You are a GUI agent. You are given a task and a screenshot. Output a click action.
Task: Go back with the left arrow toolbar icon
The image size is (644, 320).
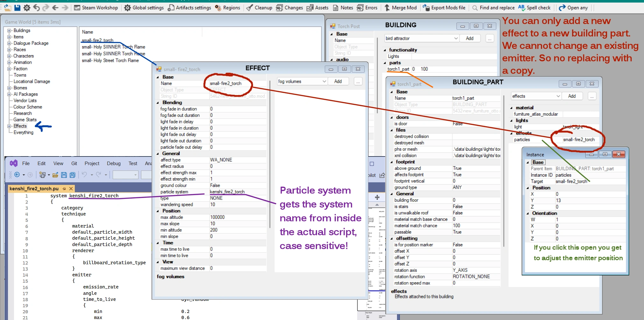55,8
